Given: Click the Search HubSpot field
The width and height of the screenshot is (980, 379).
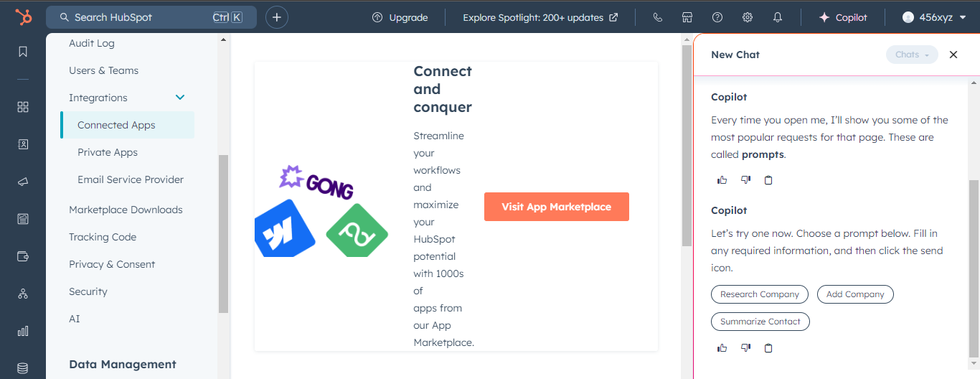Looking at the screenshot, I should point(151,17).
